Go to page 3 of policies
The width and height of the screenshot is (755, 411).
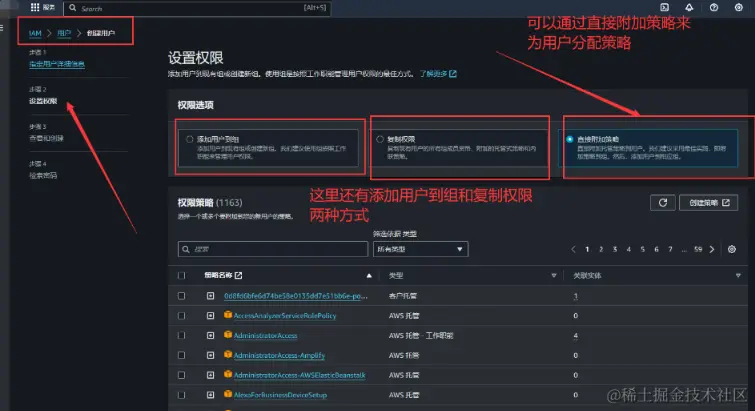click(x=615, y=249)
